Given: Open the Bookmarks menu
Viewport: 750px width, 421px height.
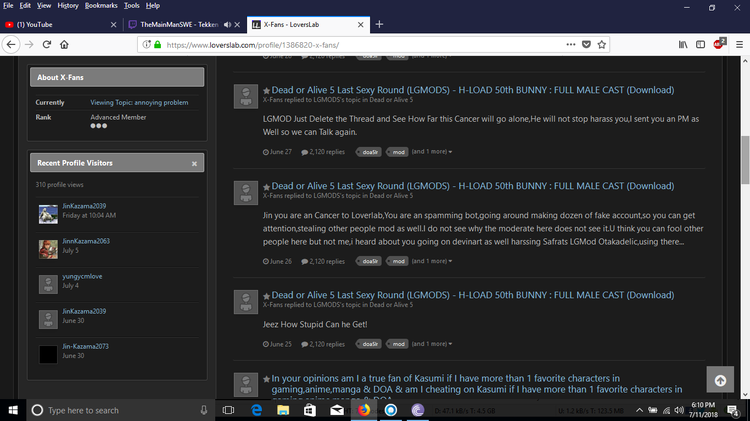Looking at the screenshot, I should (x=101, y=6).
